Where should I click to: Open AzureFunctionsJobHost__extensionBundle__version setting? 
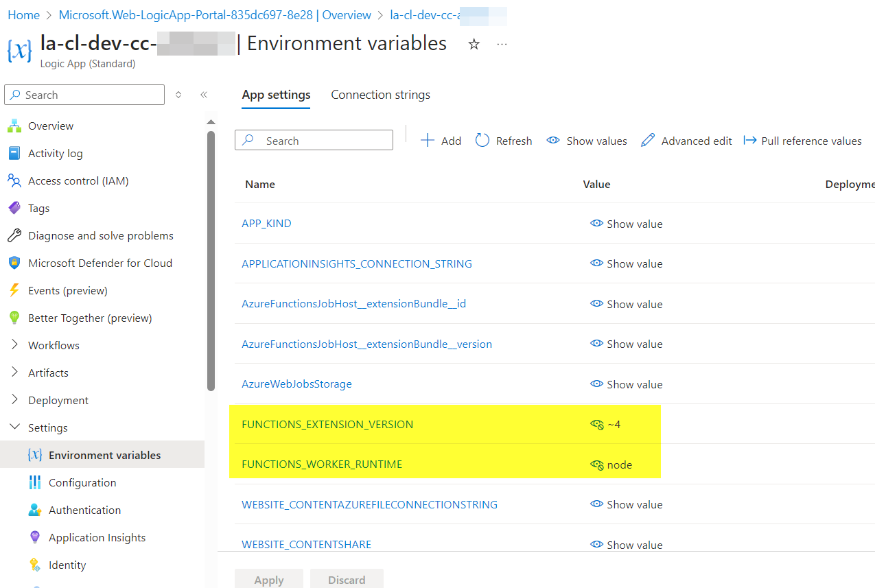tap(367, 344)
